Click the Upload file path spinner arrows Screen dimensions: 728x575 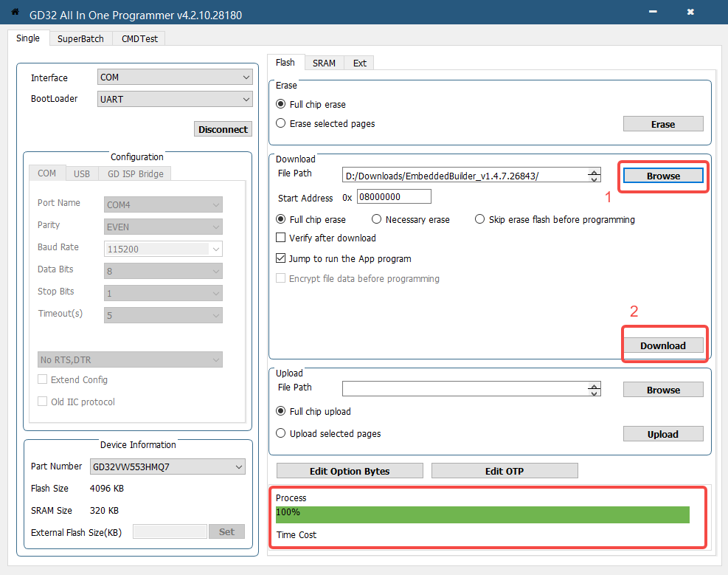pyautogui.click(x=594, y=390)
